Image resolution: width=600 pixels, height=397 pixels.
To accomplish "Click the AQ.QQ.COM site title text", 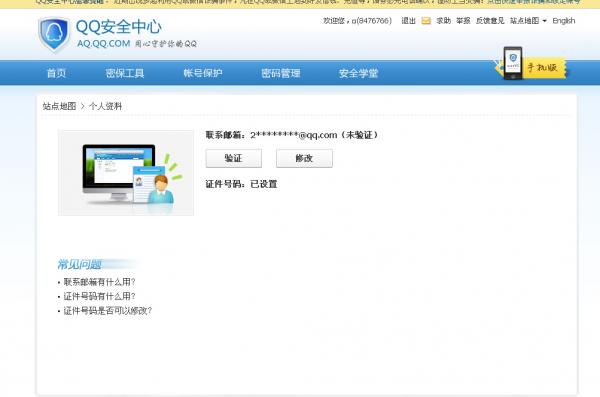I will [x=104, y=44].
